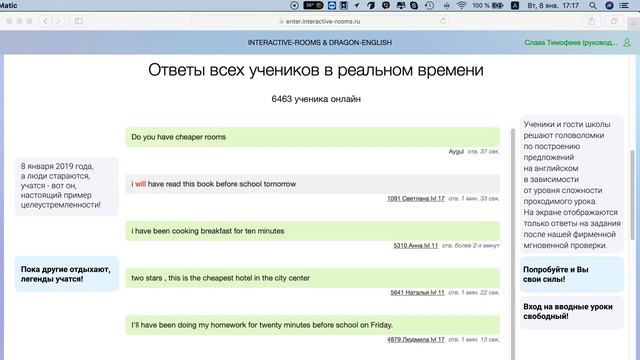Click timestamp 'отв. 1 мин. 13 сек.'
The image size is (640, 360).
tap(474, 339)
